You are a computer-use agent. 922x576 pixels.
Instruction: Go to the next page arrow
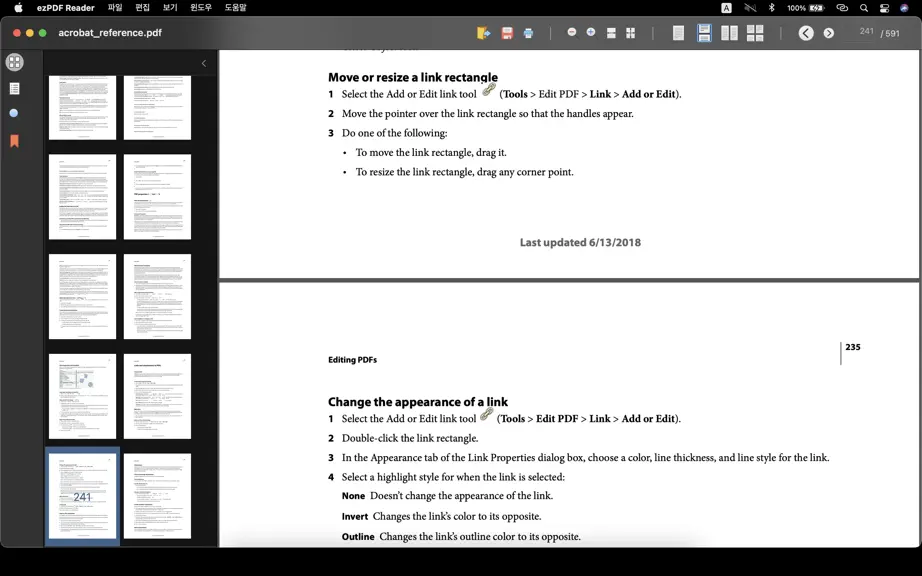tap(829, 33)
